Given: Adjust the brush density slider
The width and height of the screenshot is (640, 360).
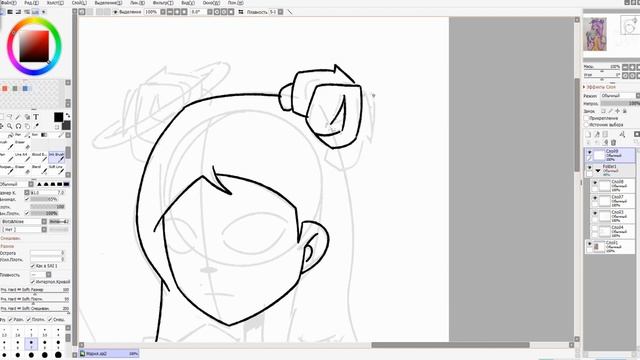Looking at the screenshot, I should [x=48, y=207].
